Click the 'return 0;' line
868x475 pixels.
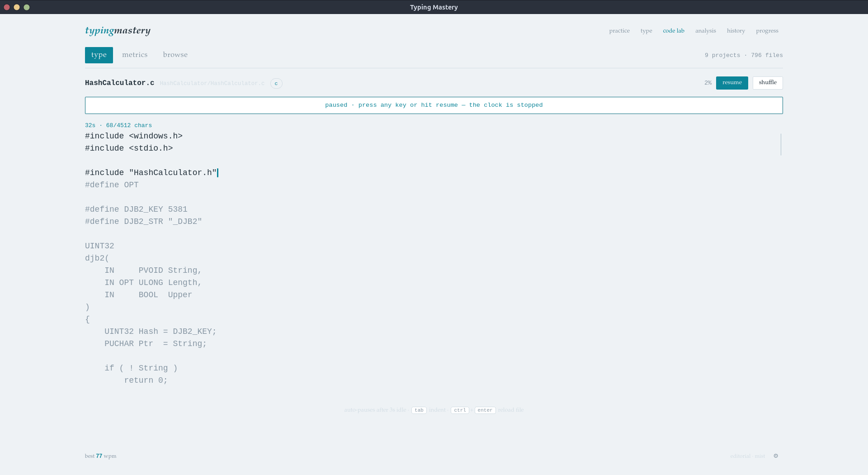pyautogui.click(x=146, y=380)
